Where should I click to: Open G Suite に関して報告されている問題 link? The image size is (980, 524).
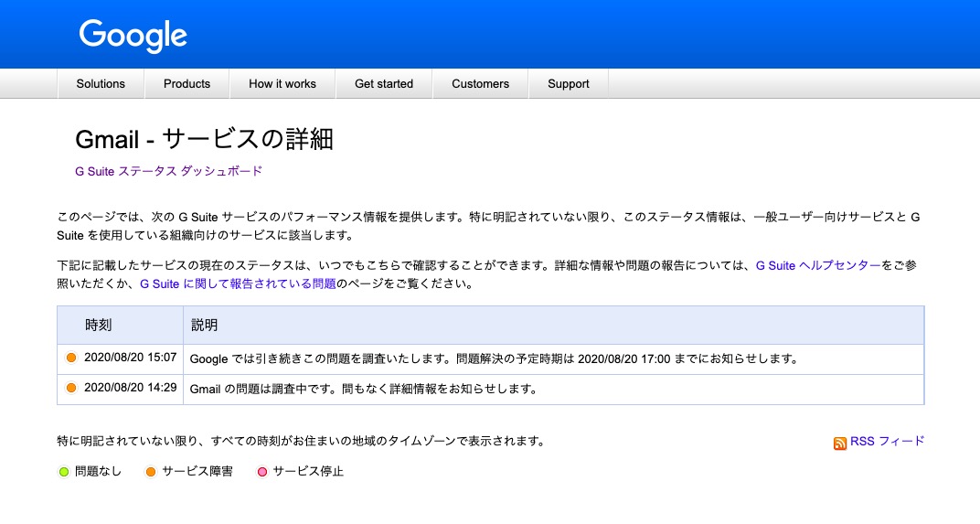click(x=238, y=283)
